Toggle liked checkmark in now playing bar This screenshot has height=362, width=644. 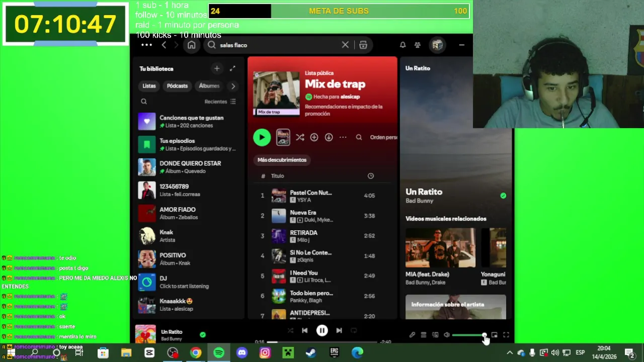[203, 335]
